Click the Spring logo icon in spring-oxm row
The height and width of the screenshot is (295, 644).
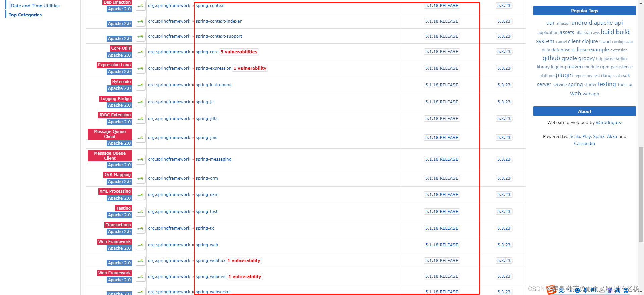[x=140, y=195]
